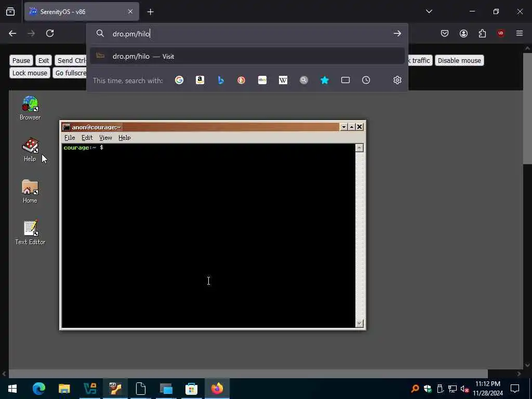Open the Firefox view icon
This screenshot has width=532, height=399.
[10, 11]
